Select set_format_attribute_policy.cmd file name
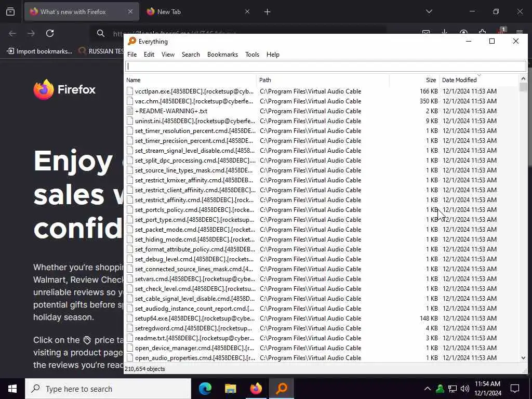 195,249
